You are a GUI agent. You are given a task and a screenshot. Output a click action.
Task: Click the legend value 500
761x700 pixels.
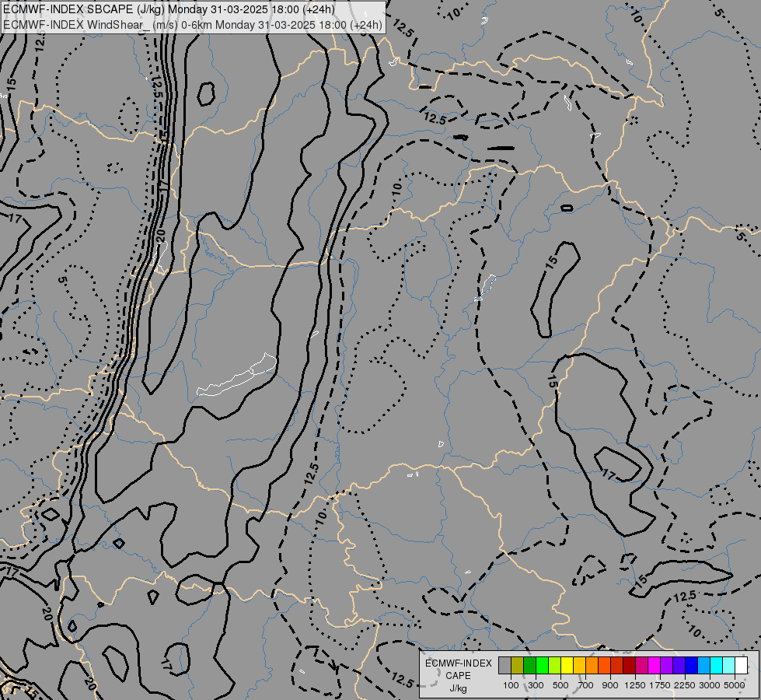pos(560,685)
